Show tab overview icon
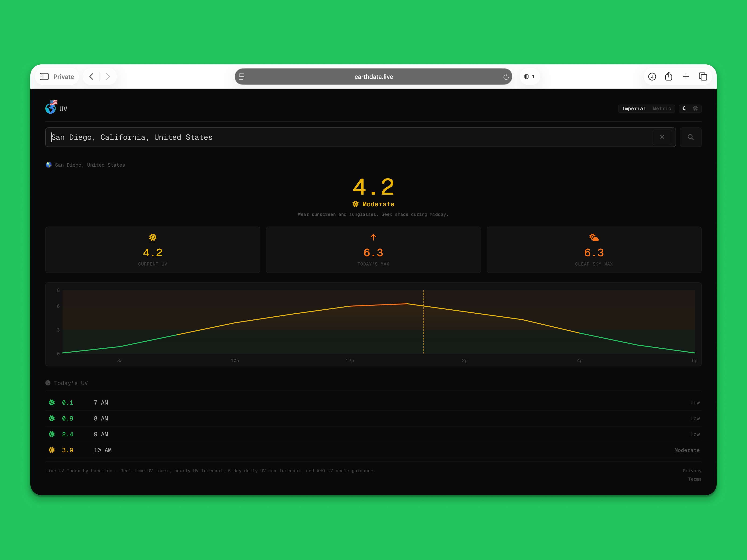The image size is (747, 560). (x=703, y=77)
